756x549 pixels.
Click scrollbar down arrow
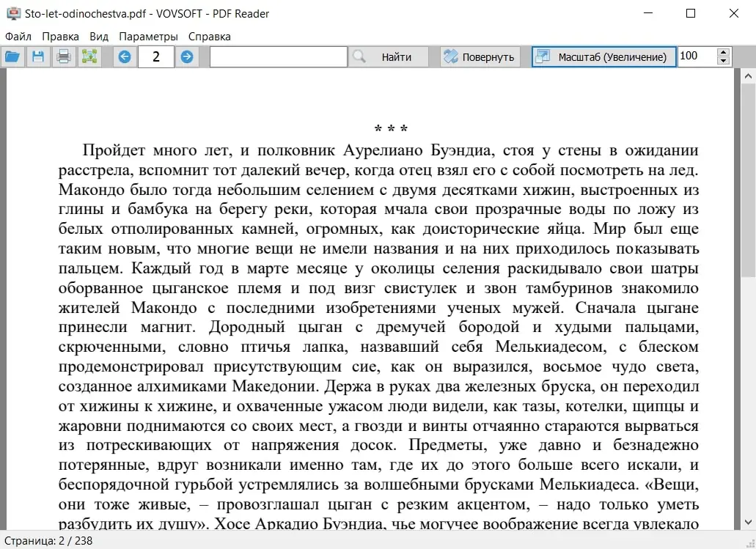pos(748,522)
